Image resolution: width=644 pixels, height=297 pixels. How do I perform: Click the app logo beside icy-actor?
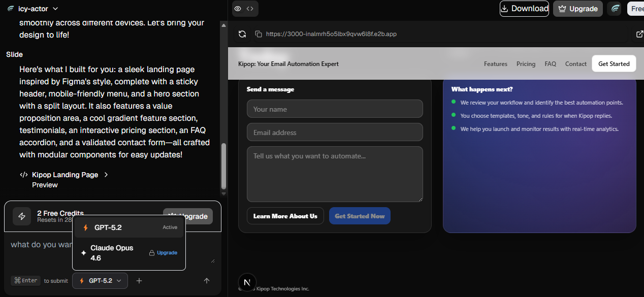pos(11,9)
